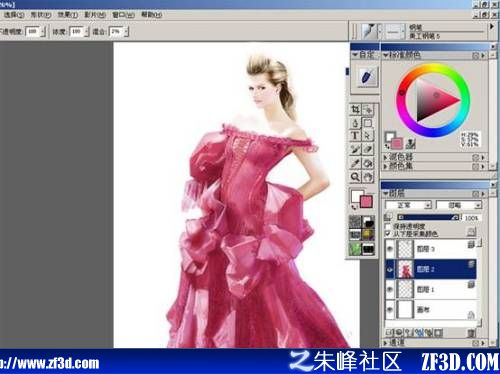Hide the selected layer 图层 2 eye
The image size is (500, 374).
tap(390, 269)
